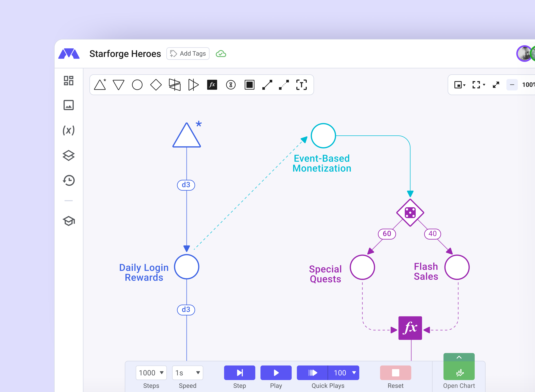Screen dimensions: 535x392
Task: Click the cloud saved status icon
Action: (221, 54)
